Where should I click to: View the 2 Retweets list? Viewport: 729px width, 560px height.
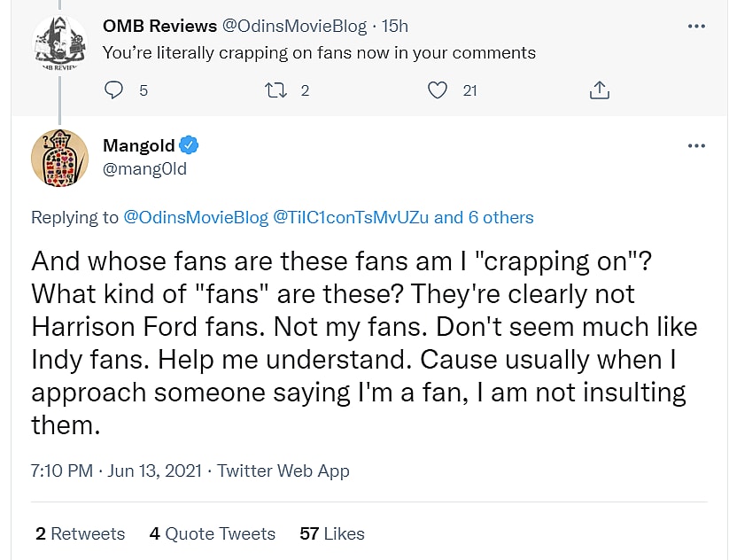click(x=81, y=533)
